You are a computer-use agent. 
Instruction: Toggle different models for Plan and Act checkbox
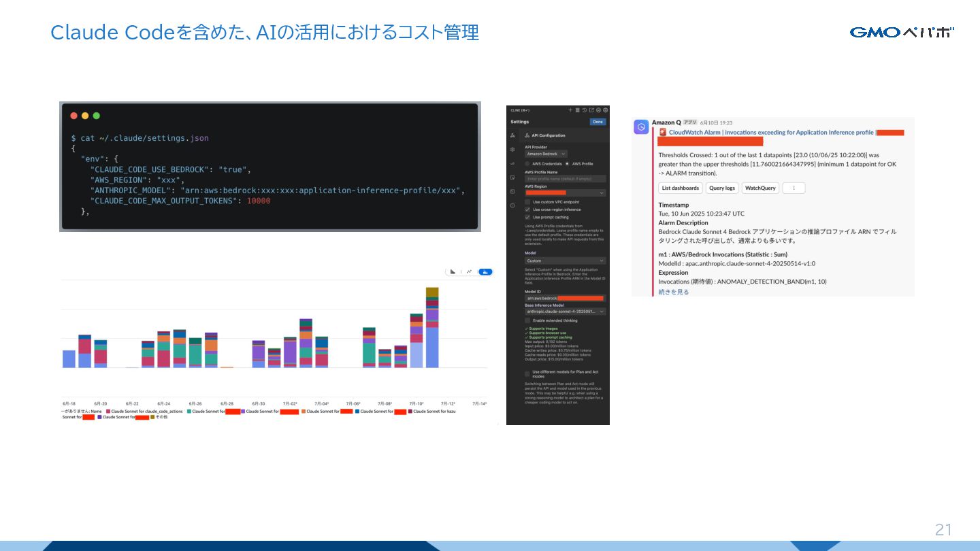[x=527, y=373]
